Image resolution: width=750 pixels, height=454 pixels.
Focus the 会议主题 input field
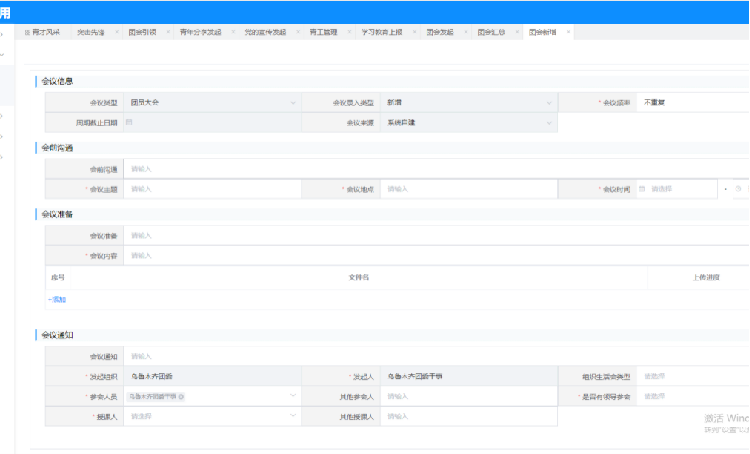coord(212,189)
